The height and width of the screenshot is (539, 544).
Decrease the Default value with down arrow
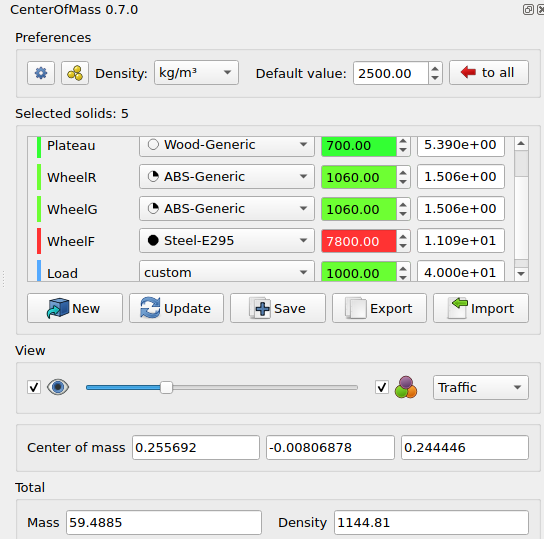pos(435,78)
